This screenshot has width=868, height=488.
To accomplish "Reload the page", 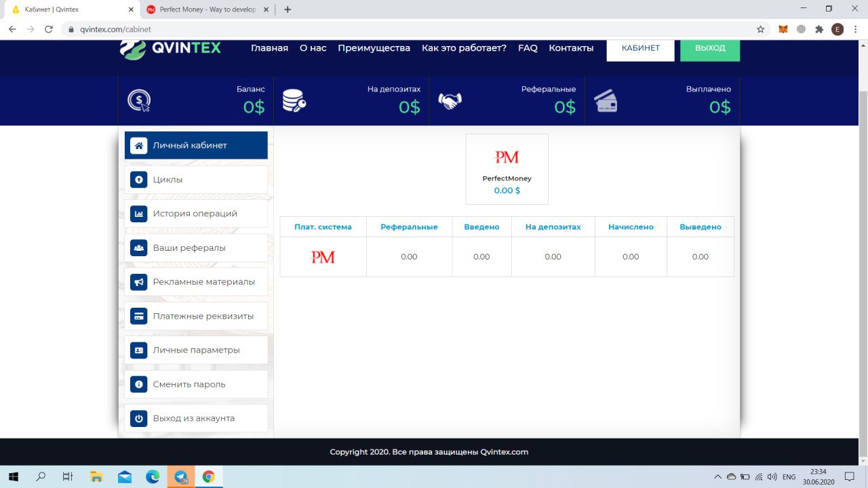I will [x=49, y=29].
